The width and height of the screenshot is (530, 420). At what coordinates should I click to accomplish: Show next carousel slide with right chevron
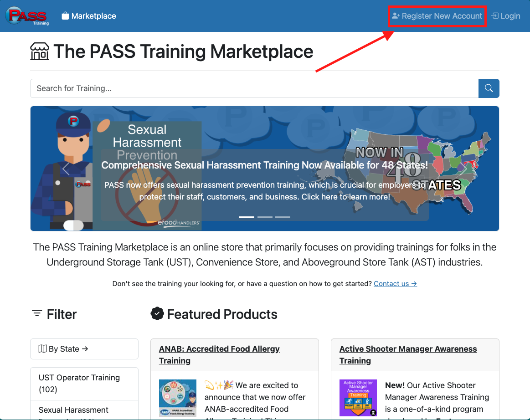464,169
